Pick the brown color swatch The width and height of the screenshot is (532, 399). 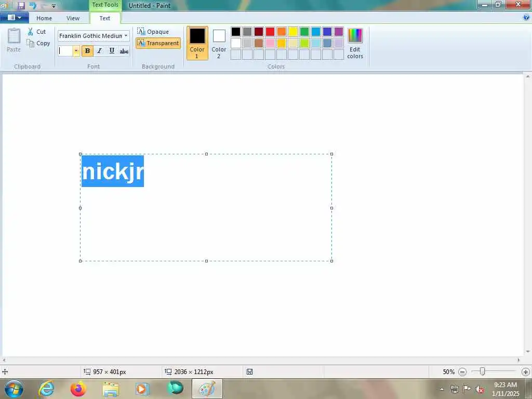tap(259, 43)
